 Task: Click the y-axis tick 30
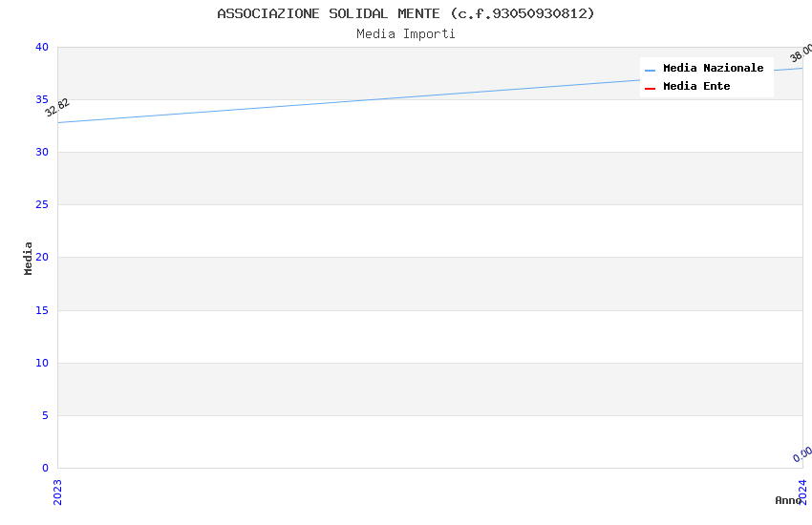pos(42,152)
